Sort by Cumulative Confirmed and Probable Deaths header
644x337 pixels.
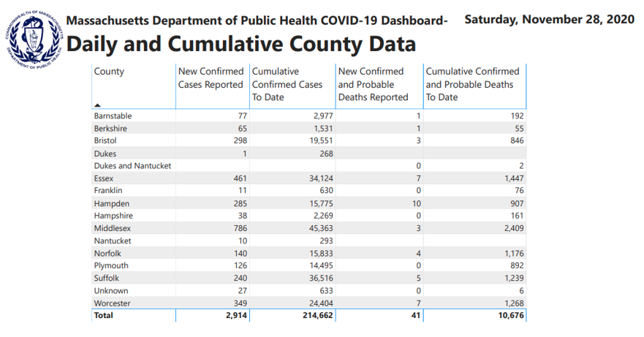[x=472, y=84]
